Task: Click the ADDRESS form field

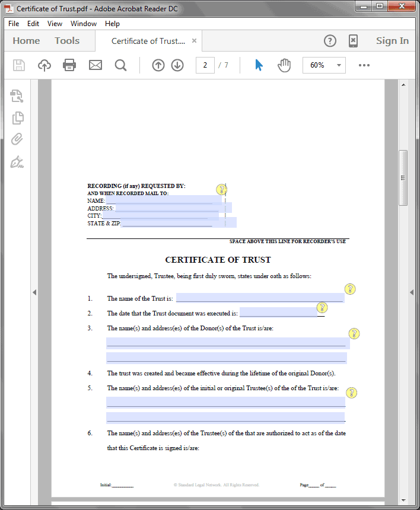Action: (173, 208)
